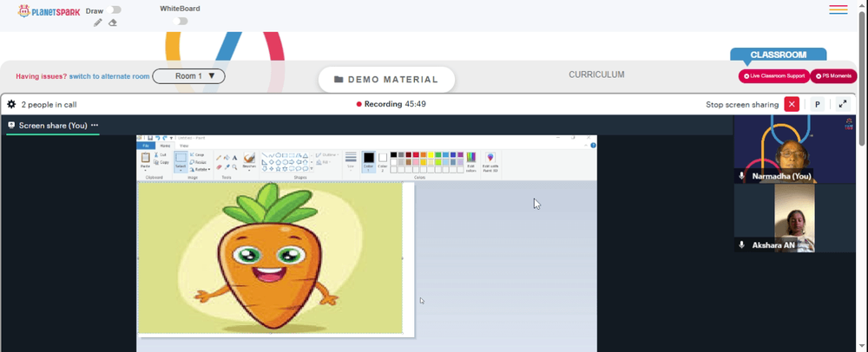
Task: Select the pencil draw tool under Draw
Action: tap(98, 23)
